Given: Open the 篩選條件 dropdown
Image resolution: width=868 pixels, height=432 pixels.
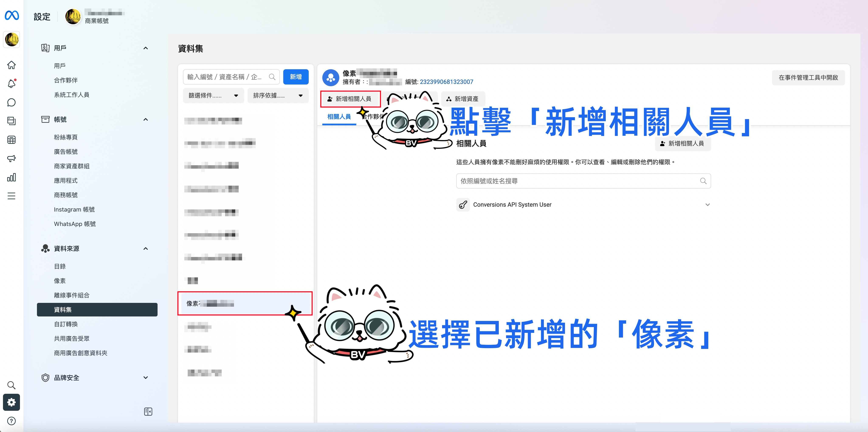Looking at the screenshot, I should pos(213,96).
